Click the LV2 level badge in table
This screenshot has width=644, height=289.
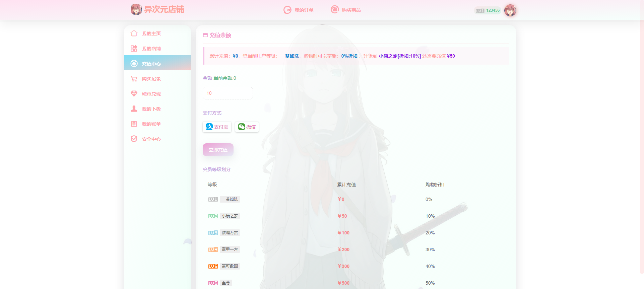(213, 216)
